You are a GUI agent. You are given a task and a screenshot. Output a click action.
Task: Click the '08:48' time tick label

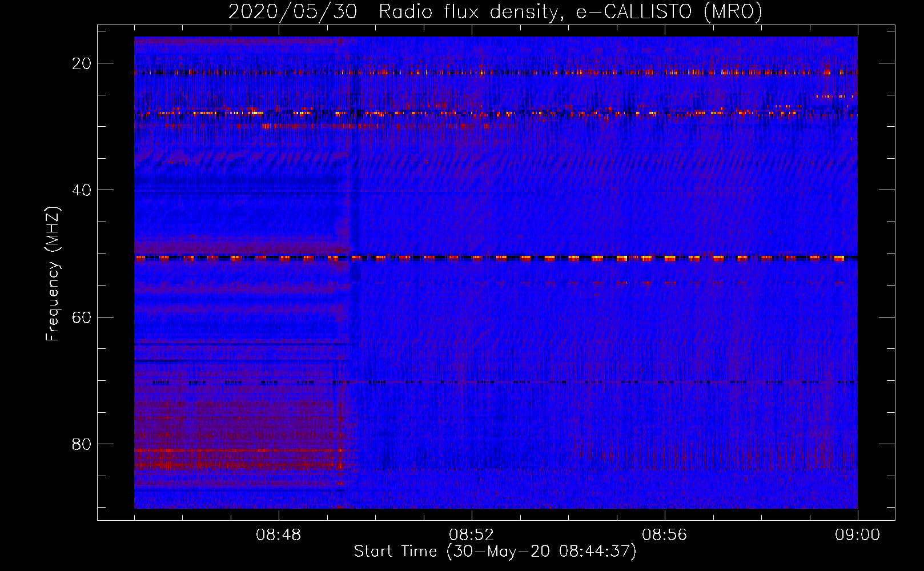pos(279,535)
